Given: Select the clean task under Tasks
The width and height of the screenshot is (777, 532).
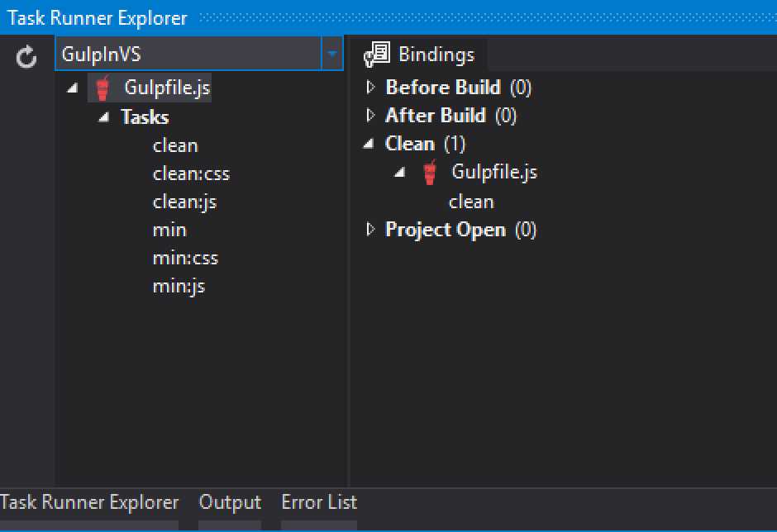Looking at the screenshot, I should point(175,145).
